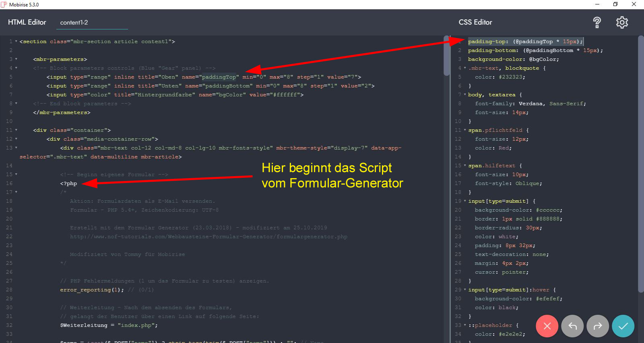The height and width of the screenshot is (343, 644).
Task: Restore the window using the title bar button
Action: click(x=615, y=4)
